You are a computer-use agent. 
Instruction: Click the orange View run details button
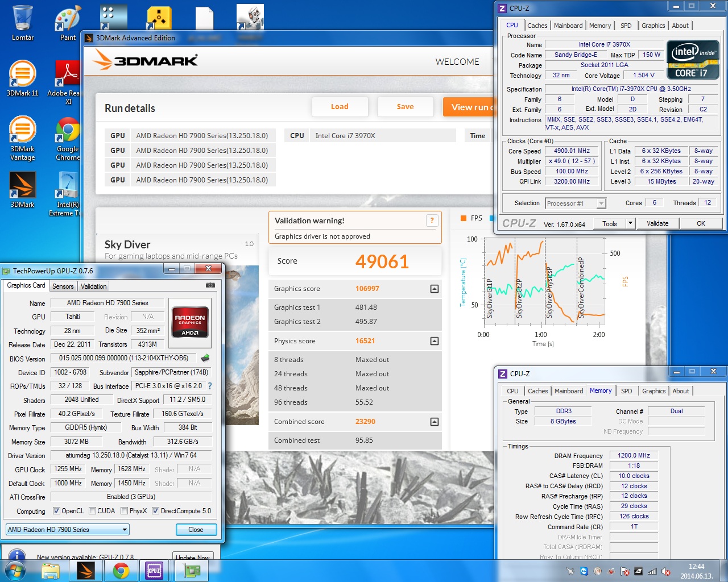point(468,107)
